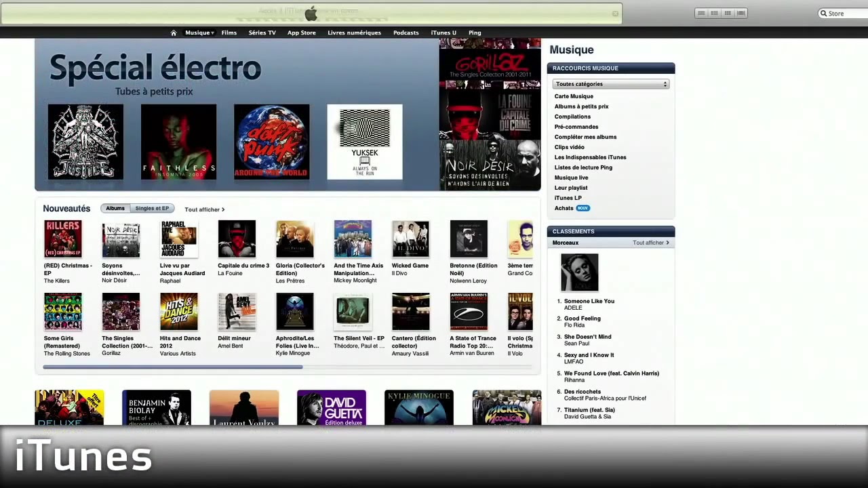Open Gorillaz Singles Collection banner

point(490,64)
